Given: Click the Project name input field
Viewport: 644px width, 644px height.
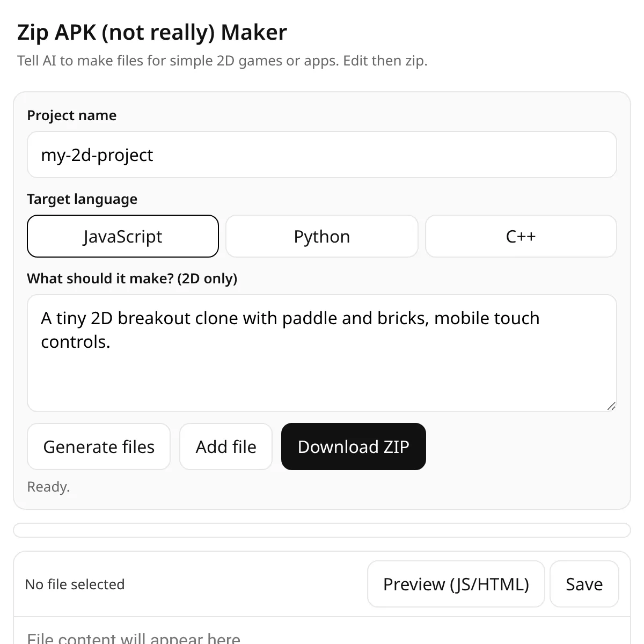Looking at the screenshot, I should pos(322,155).
